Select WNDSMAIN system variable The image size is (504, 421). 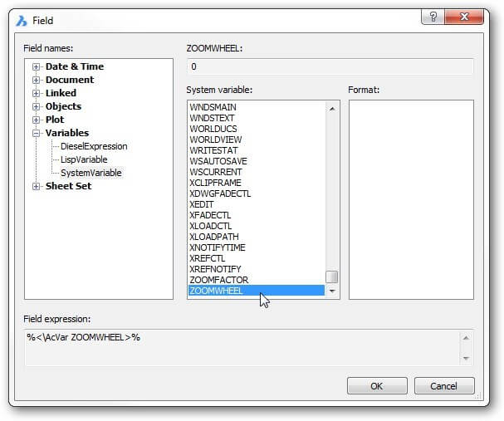click(257, 107)
